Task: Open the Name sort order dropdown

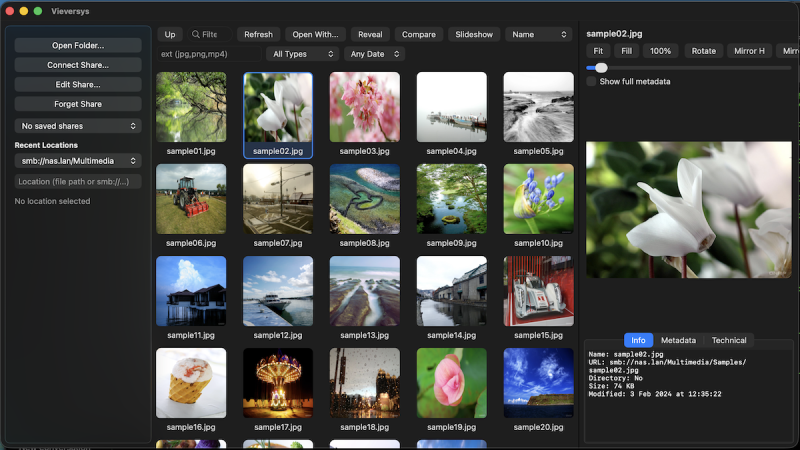Action: tap(539, 34)
